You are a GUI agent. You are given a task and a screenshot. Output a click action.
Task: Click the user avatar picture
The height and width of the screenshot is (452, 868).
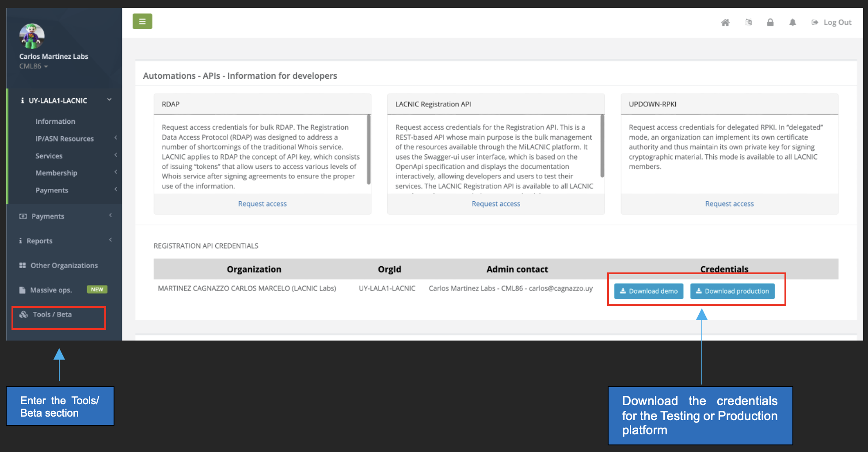[32, 36]
